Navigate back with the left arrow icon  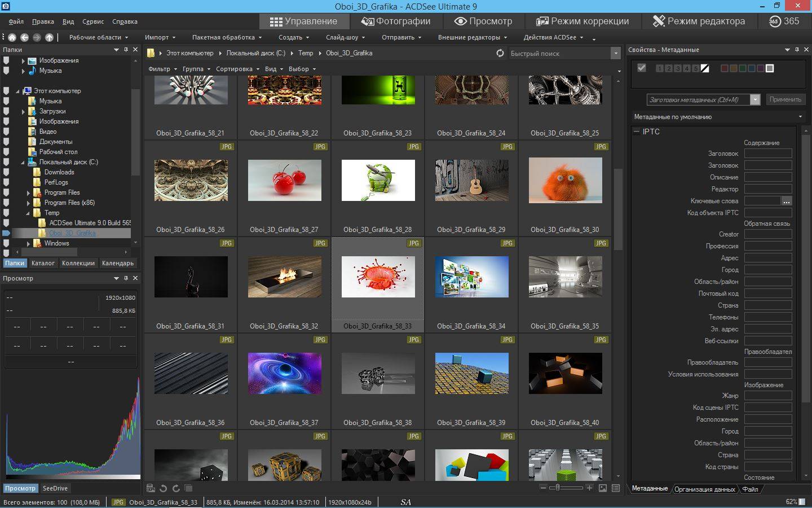pyautogui.click(x=24, y=37)
